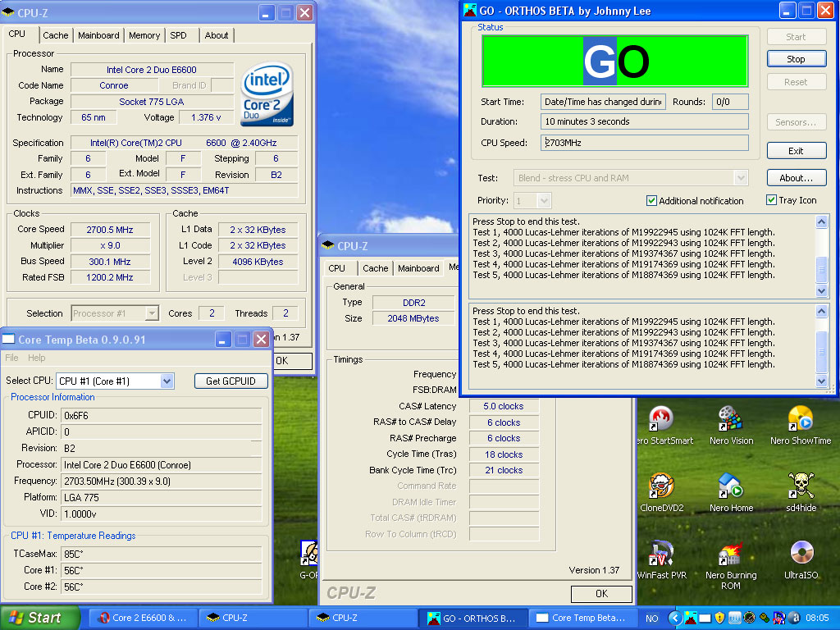Screen dimensions: 840x630
Task: Click the blue-red TV tray icon
Action: [x=779, y=618]
